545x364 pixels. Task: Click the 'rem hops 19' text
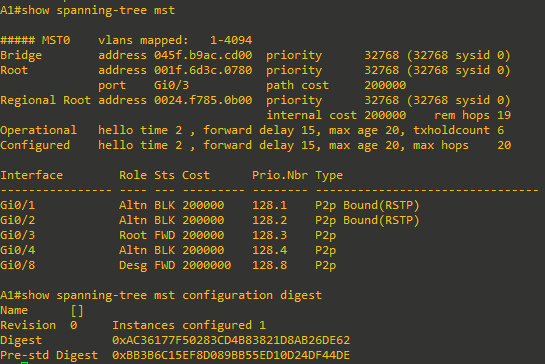click(472, 115)
